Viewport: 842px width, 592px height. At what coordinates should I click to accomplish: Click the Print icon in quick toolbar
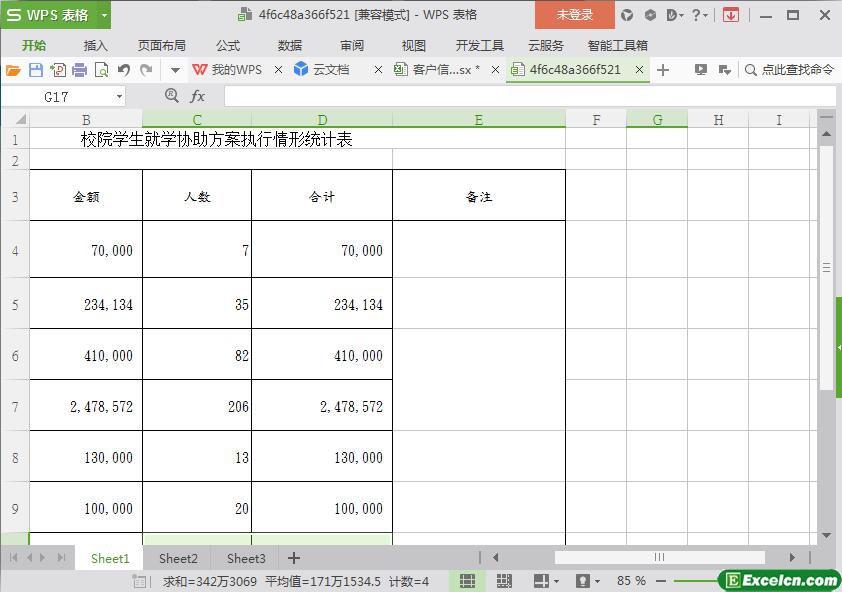tap(79, 70)
